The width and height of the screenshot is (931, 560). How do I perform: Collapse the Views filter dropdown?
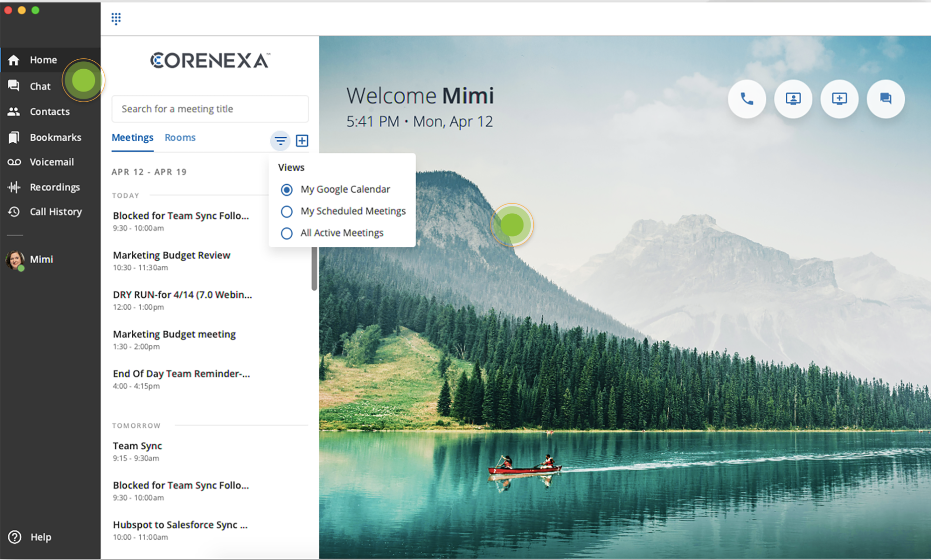pos(280,141)
